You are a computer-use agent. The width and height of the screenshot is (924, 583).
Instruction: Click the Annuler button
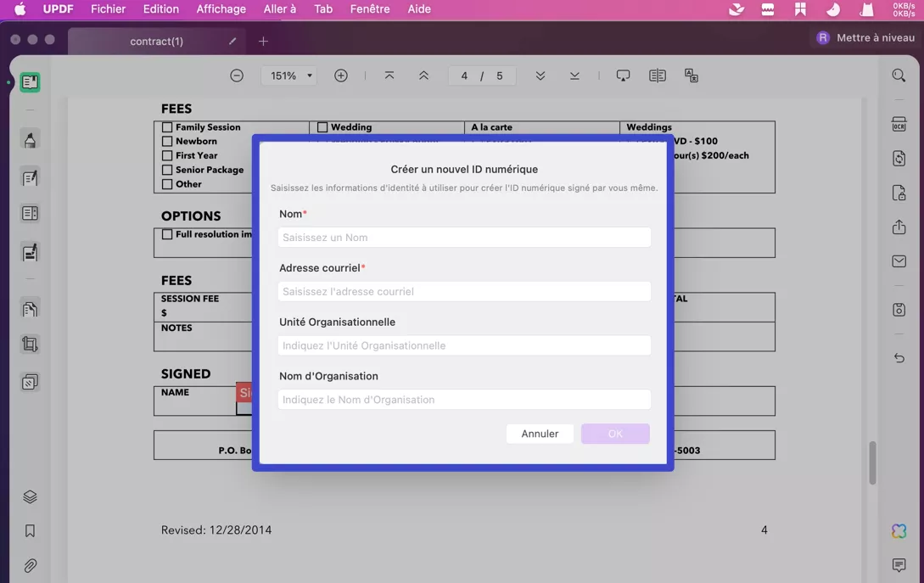(540, 434)
